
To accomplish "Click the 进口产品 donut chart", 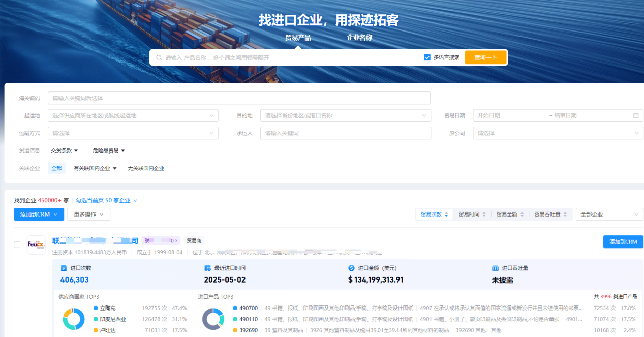I will (x=213, y=319).
